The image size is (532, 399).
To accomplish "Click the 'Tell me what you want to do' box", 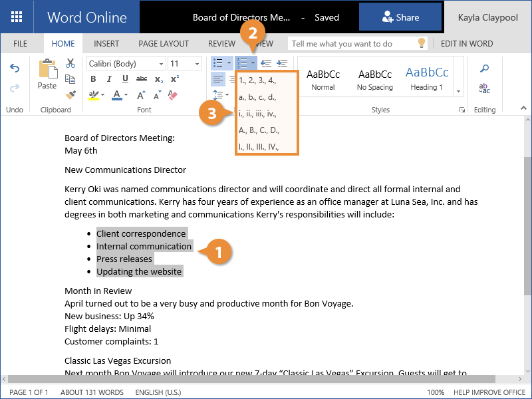I will point(352,44).
